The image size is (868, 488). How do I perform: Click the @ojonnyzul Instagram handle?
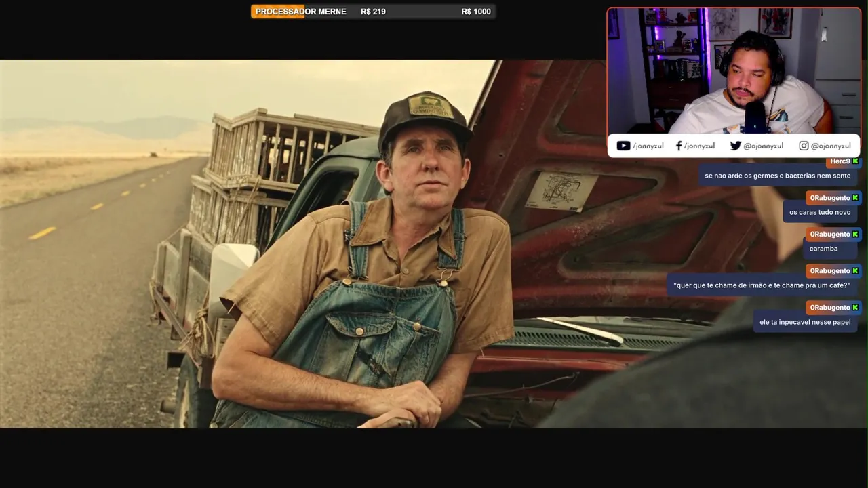[831, 146]
